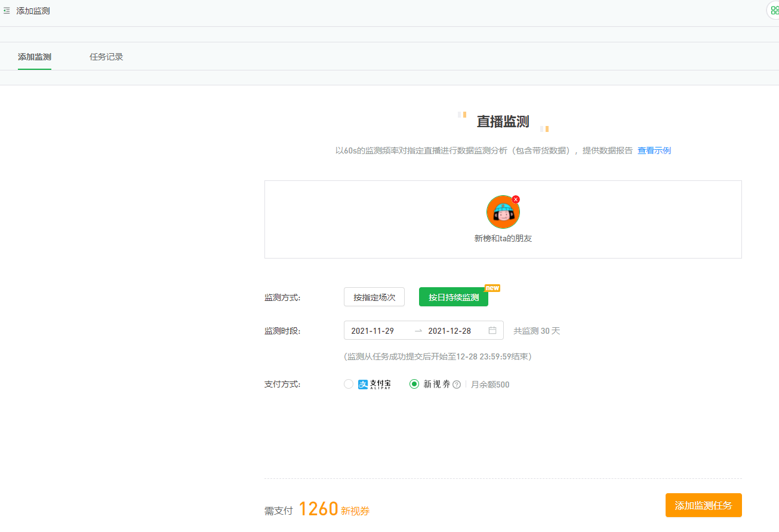
Task: Click 共监测 30 天 text
Action: point(537,331)
